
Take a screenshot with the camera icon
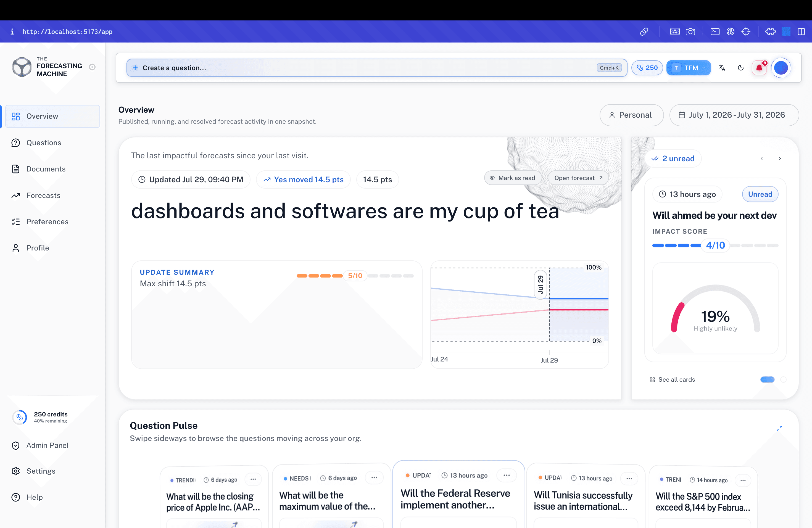click(690, 32)
